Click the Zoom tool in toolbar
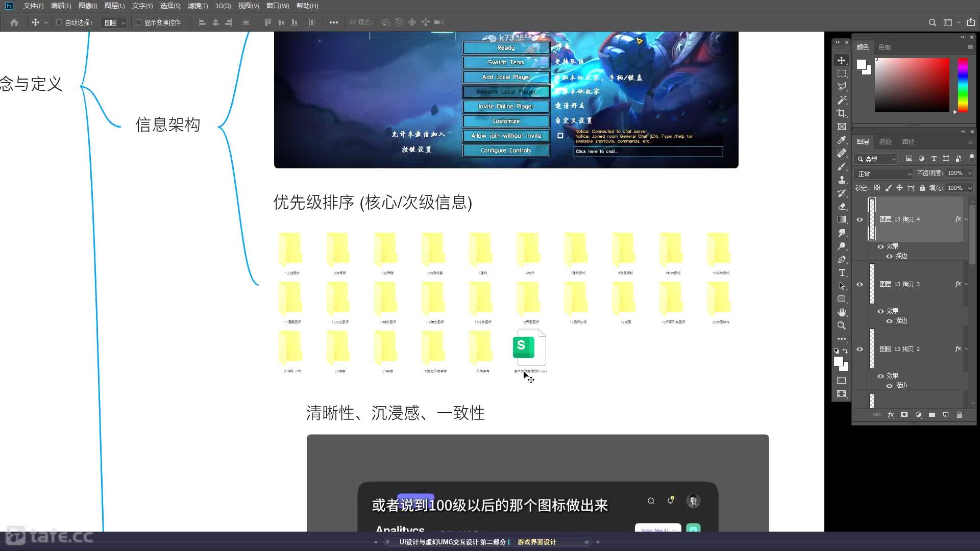This screenshot has width=980, height=551. [842, 325]
